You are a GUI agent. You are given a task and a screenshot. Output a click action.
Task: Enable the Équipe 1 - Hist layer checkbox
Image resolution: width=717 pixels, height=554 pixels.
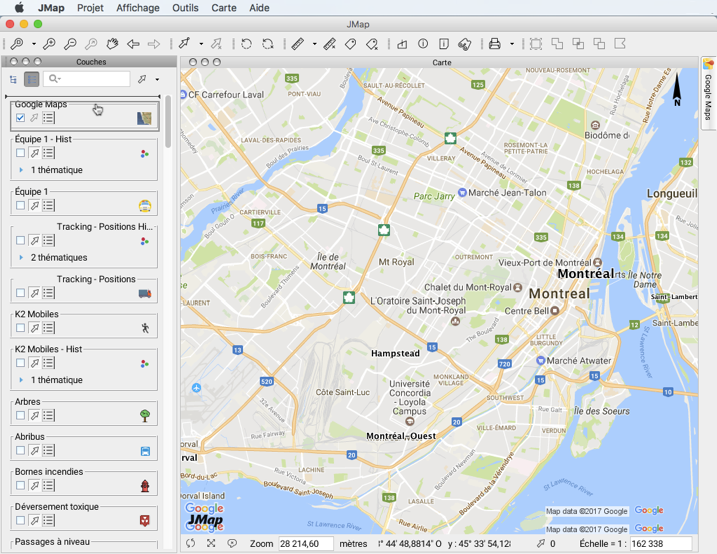coord(20,153)
